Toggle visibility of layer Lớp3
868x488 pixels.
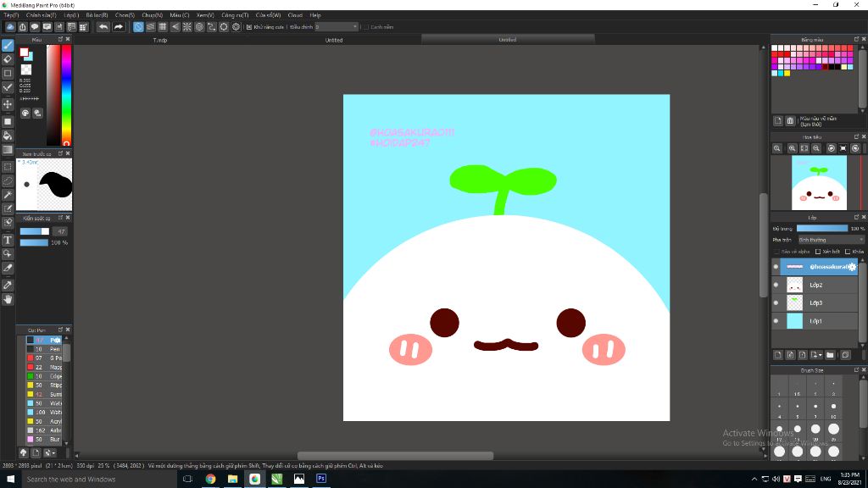coord(776,302)
